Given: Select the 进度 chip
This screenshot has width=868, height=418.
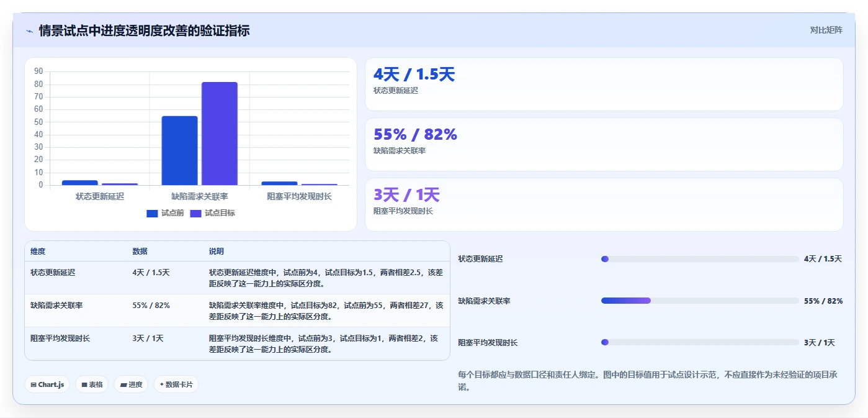Looking at the screenshot, I should tap(131, 384).
